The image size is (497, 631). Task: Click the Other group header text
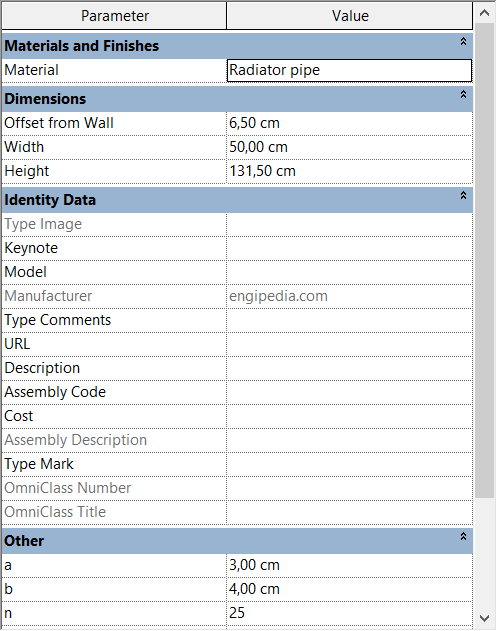click(24, 541)
